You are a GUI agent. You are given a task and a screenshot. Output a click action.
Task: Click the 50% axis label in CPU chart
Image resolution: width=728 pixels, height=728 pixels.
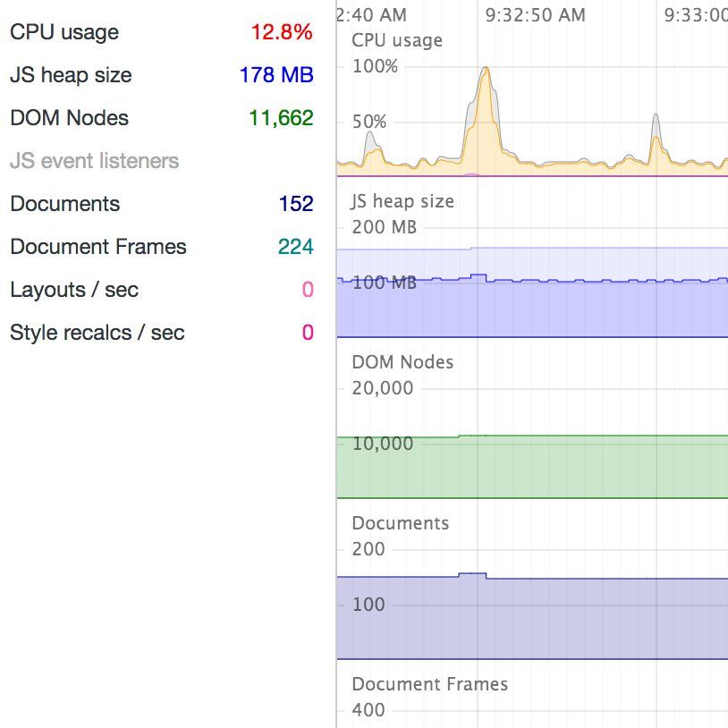(369, 123)
